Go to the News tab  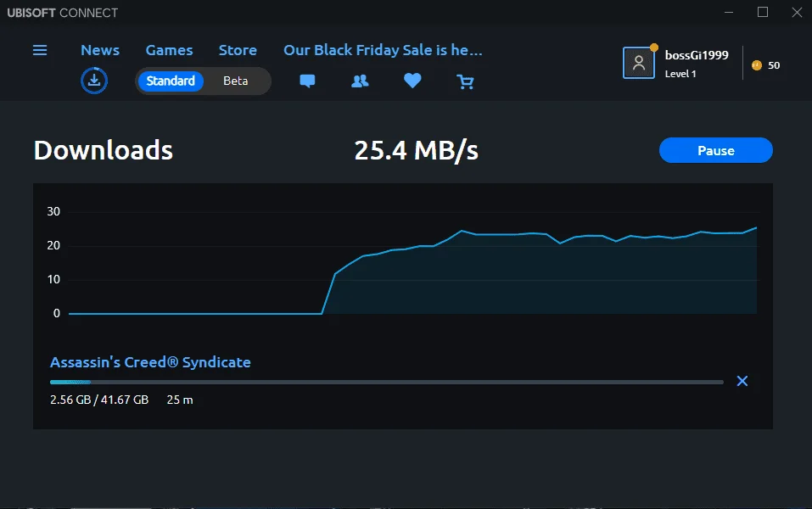100,50
